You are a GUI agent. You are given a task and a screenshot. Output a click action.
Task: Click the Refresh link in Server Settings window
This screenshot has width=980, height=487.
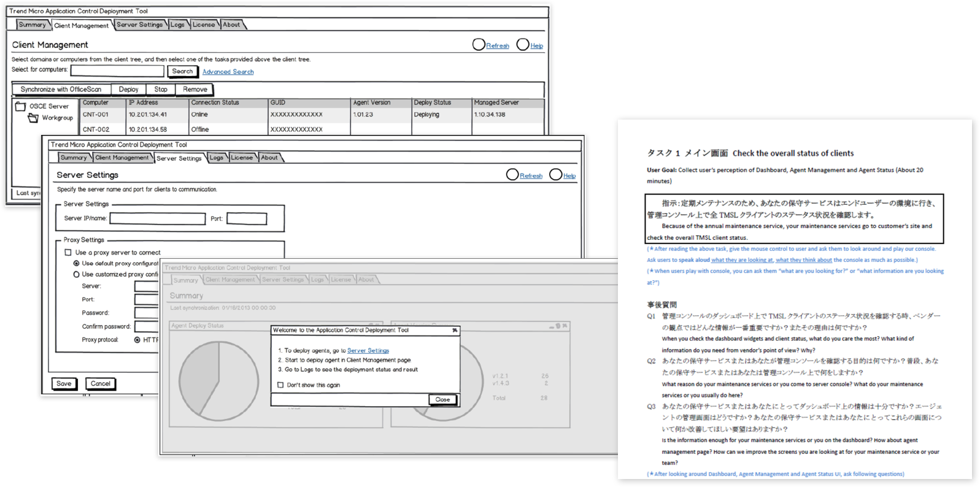[x=531, y=176]
